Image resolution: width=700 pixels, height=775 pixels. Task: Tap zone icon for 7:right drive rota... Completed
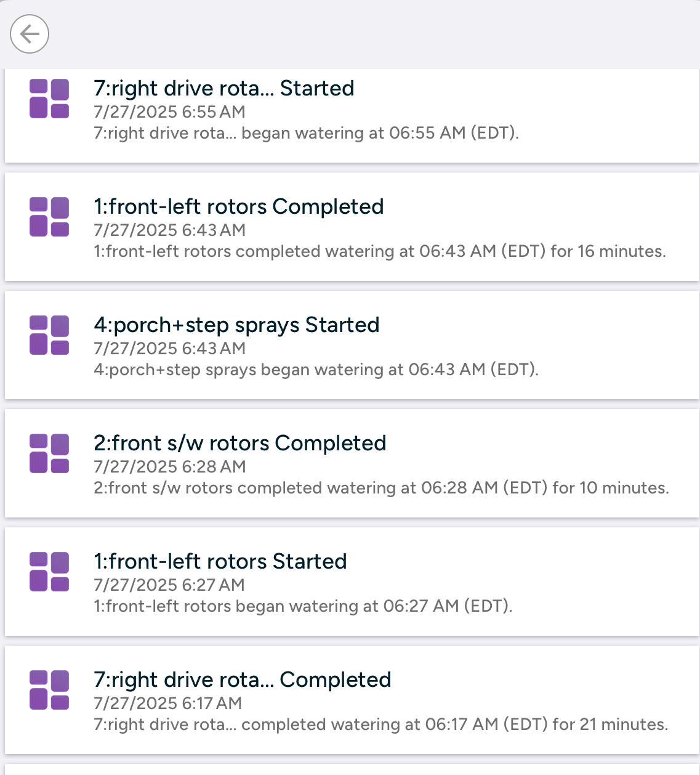[x=49, y=690]
